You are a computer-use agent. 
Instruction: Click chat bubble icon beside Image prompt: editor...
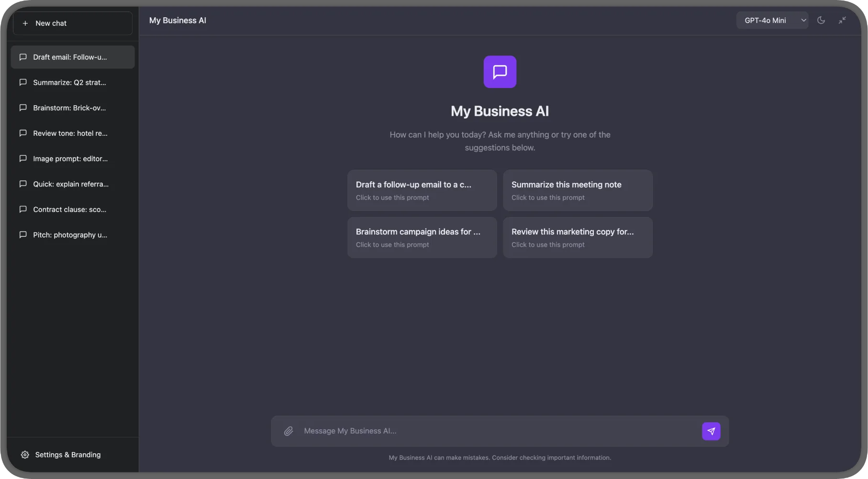pyautogui.click(x=22, y=158)
